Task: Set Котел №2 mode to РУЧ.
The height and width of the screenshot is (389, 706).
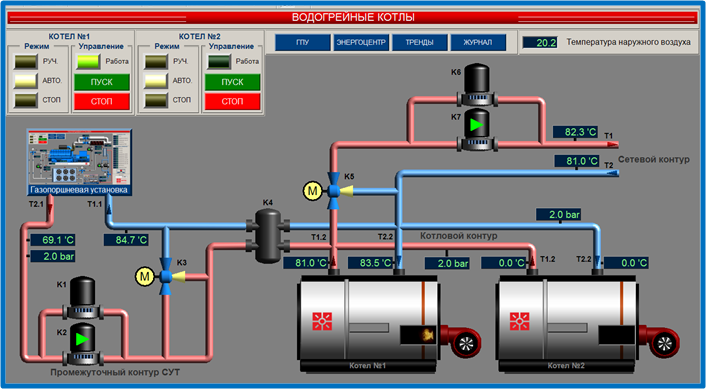Action: point(156,62)
